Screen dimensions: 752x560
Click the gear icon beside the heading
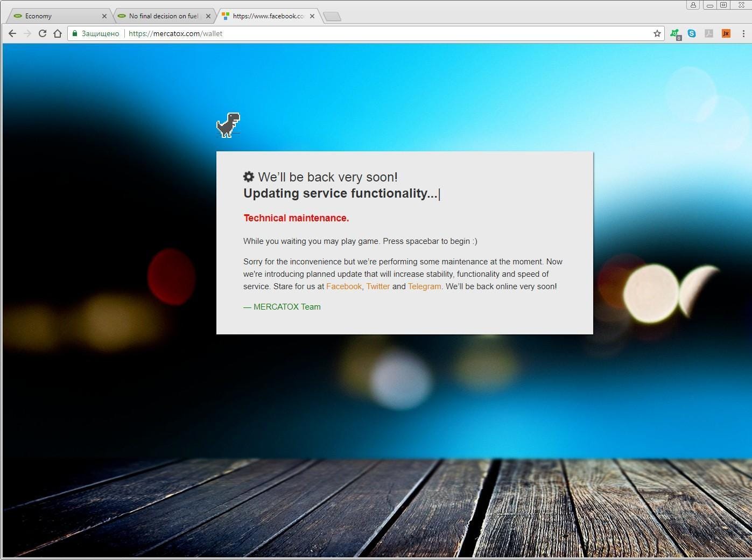click(249, 177)
